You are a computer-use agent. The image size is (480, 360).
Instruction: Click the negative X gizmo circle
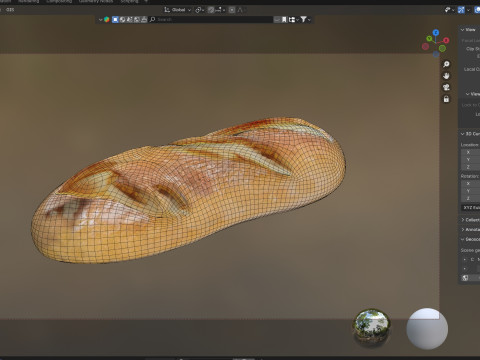(425, 46)
